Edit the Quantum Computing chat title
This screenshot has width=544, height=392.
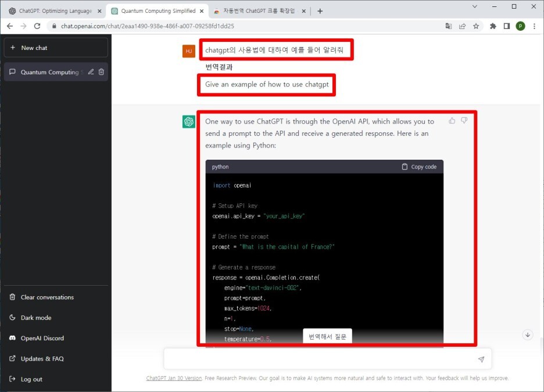(91, 72)
